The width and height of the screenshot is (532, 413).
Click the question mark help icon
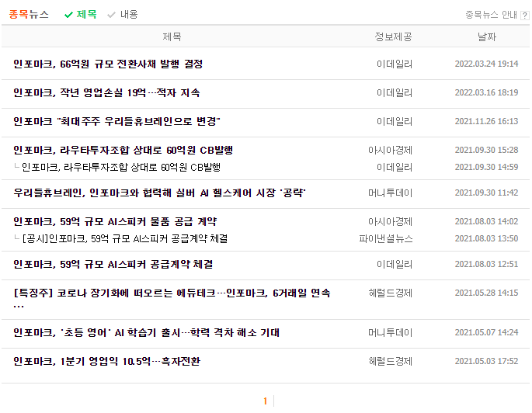524,16
